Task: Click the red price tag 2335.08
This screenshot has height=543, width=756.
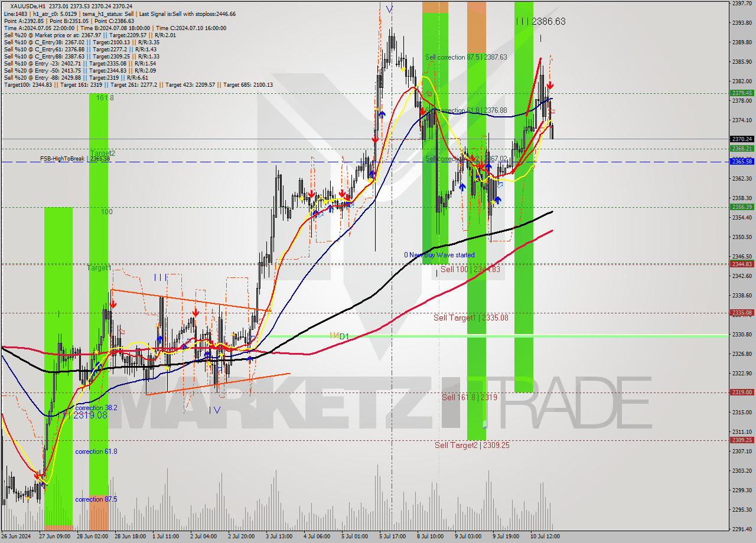Action: tap(742, 312)
